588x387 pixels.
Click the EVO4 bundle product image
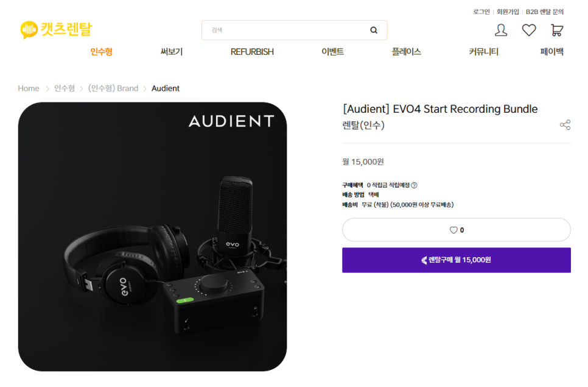point(152,236)
